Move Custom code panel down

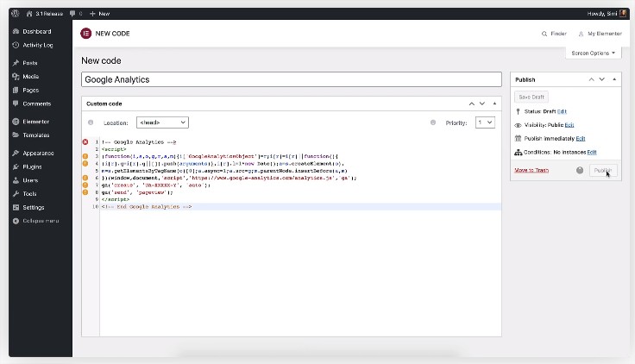tap(482, 104)
